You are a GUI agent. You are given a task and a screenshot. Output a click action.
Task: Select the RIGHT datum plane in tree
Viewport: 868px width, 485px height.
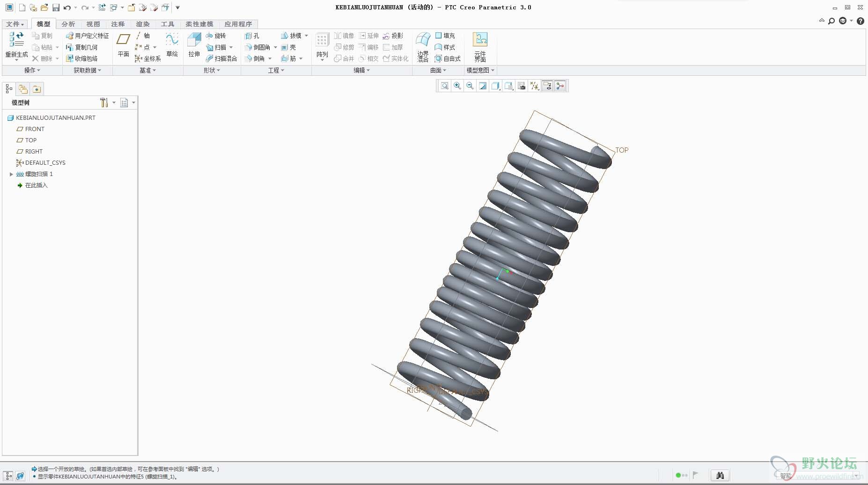(29, 152)
